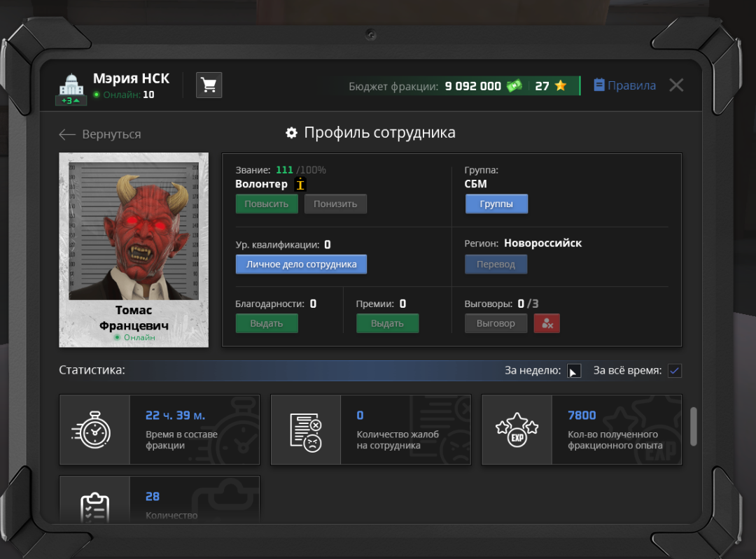Click the Мэрия НСК building icon
The width and height of the screenshot is (756, 559).
point(71,84)
